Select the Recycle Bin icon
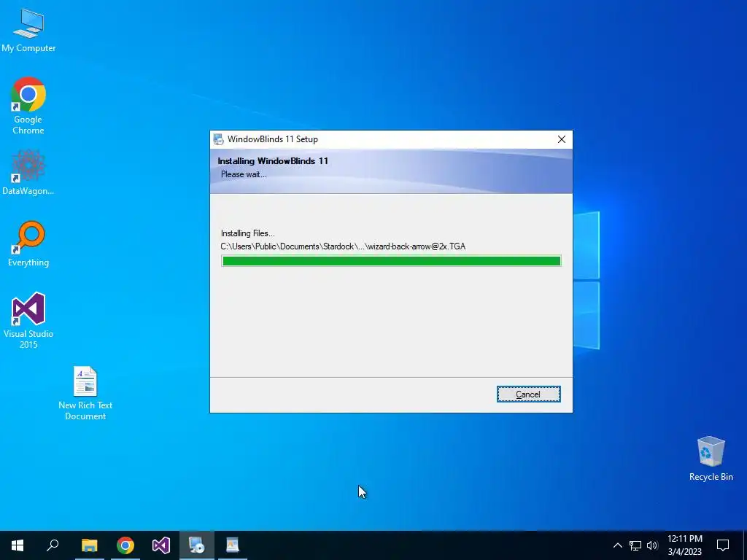 click(x=711, y=458)
